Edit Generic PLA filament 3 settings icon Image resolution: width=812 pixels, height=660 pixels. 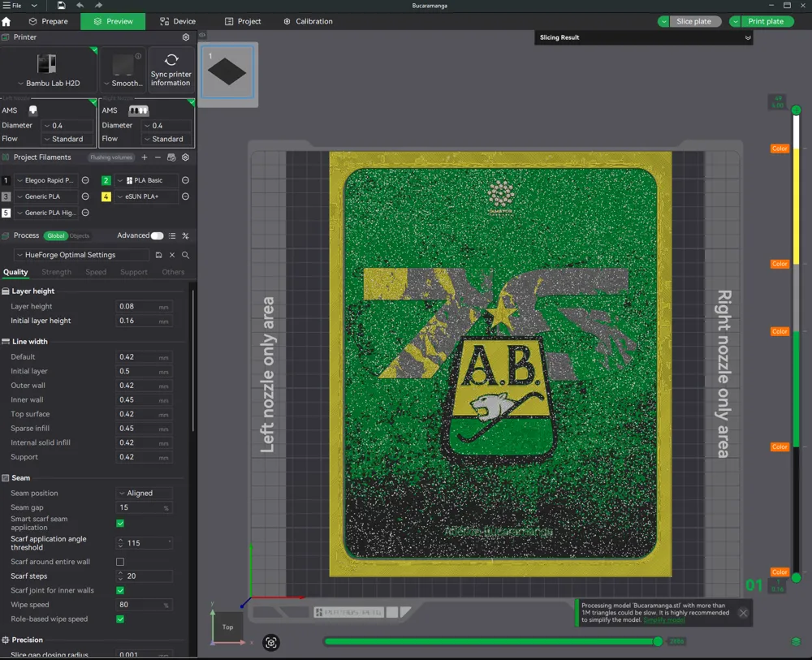tap(85, 196)
